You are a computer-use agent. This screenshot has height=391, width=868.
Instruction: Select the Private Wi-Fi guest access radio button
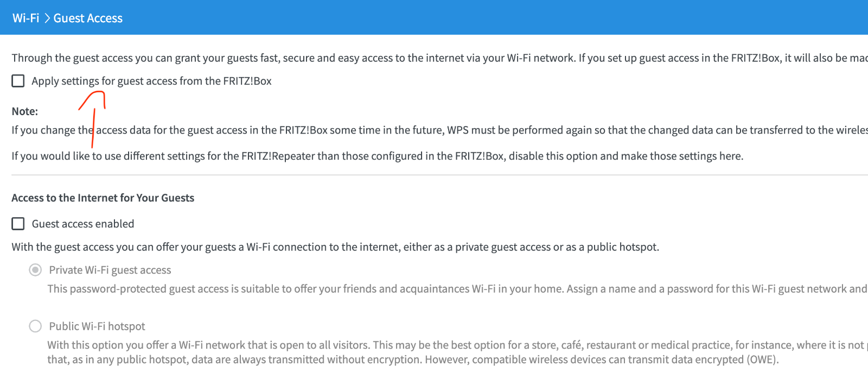(35, 270)
